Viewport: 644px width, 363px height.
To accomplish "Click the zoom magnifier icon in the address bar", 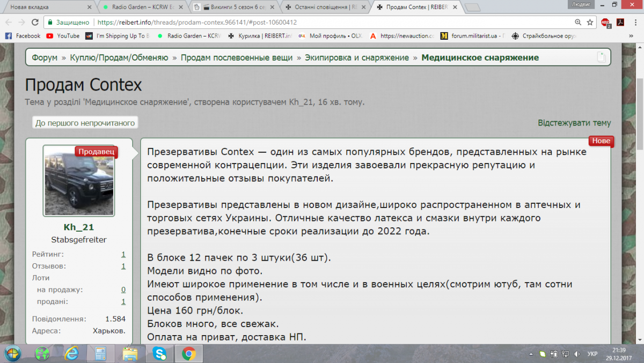I will (x=578, y=23).
